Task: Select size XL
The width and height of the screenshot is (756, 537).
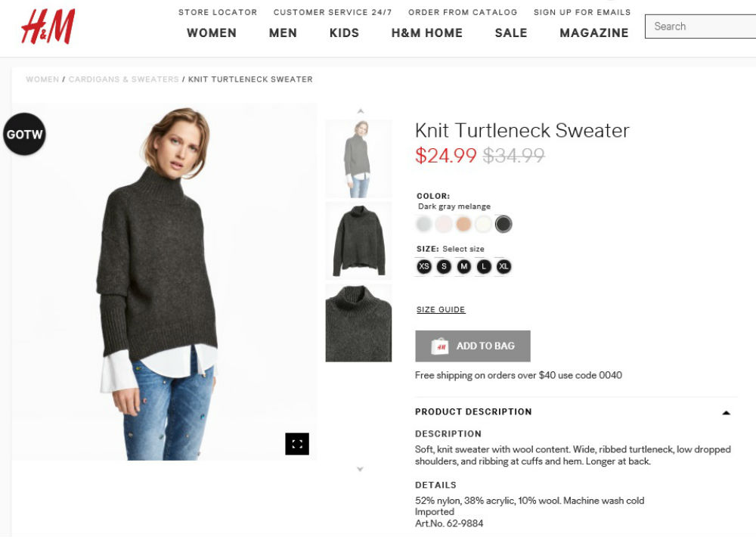Action: pos(503,266)
